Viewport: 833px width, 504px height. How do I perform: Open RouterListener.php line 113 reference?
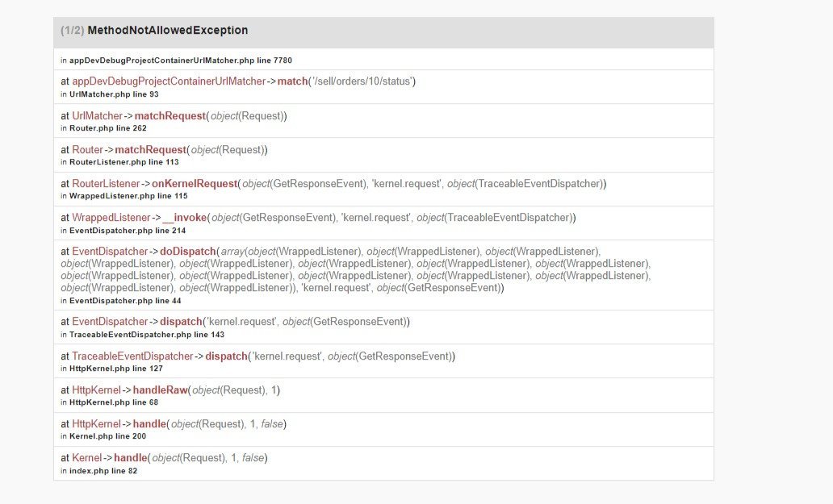[x=123, y=162]
